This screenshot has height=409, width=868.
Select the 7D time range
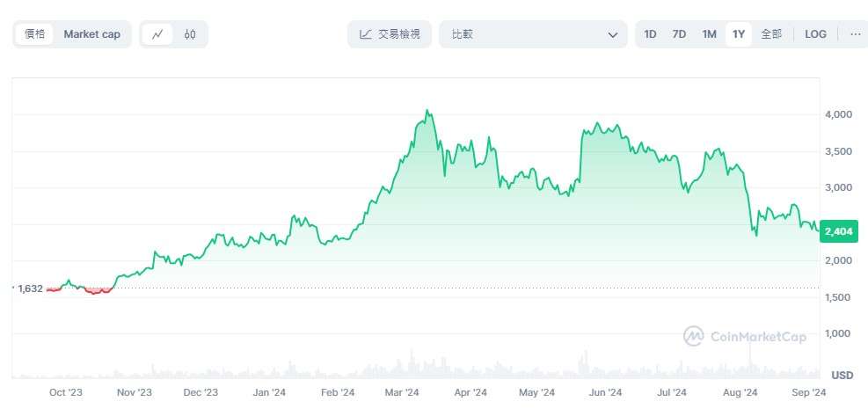(679, 34)
